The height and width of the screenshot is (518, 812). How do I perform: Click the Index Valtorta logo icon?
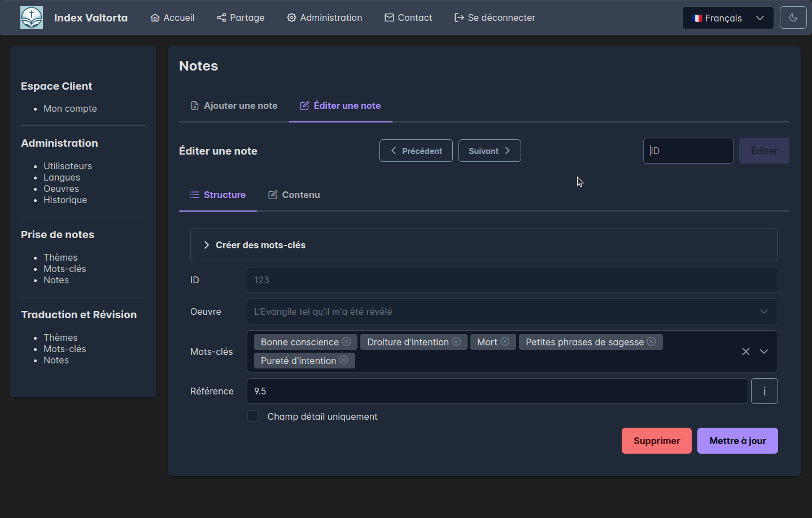click(32, 18)
